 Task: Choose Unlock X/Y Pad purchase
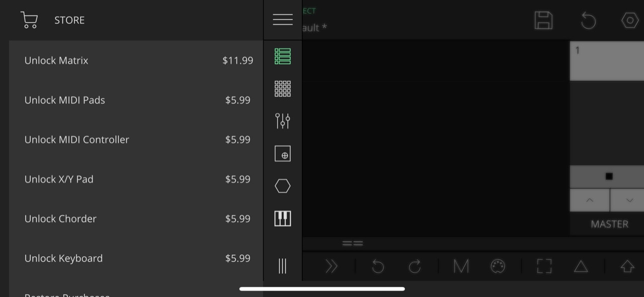(136, 179)
